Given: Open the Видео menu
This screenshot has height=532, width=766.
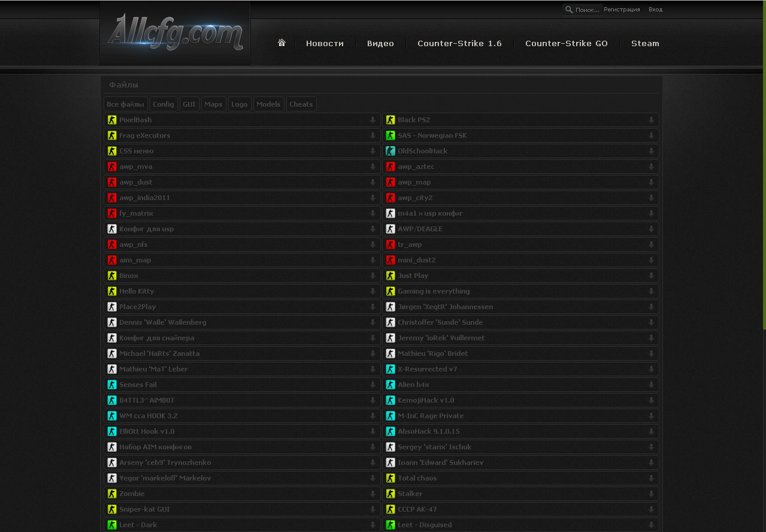Looking at the screenshot, I should tap(380, 43).
